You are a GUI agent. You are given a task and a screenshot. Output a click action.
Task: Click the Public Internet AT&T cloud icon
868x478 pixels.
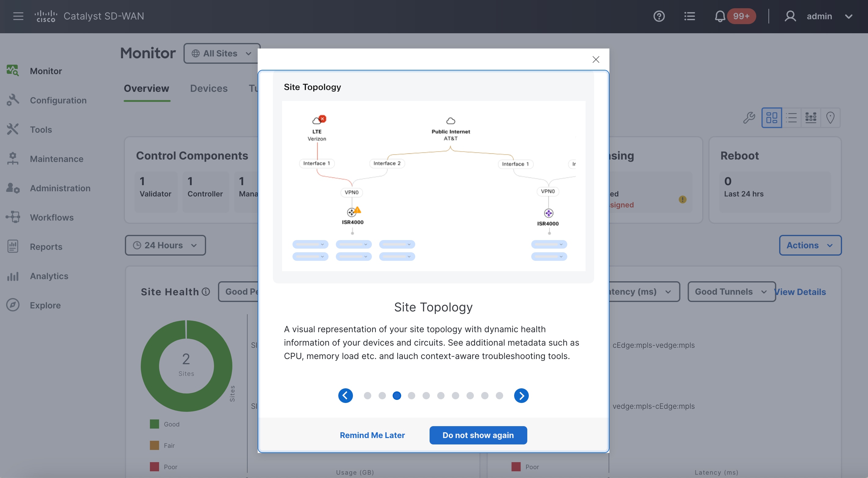click(x=451, y=121)
